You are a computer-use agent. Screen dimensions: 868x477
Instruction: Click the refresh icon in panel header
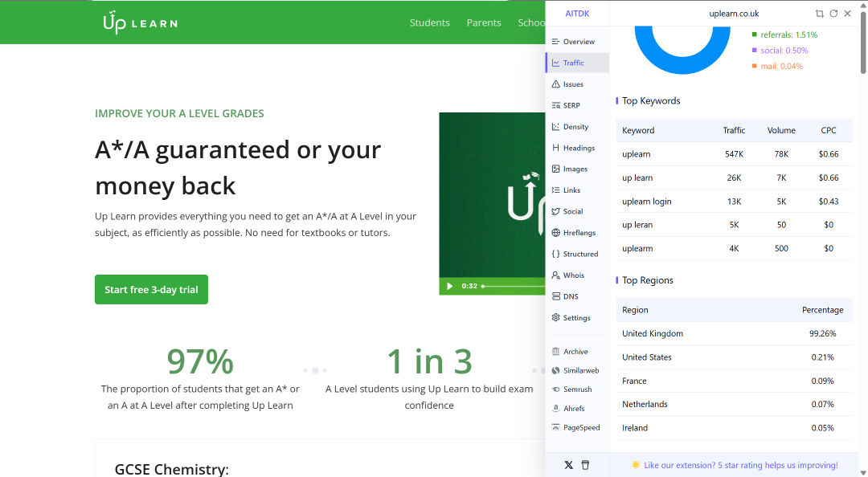coord(833,14)
